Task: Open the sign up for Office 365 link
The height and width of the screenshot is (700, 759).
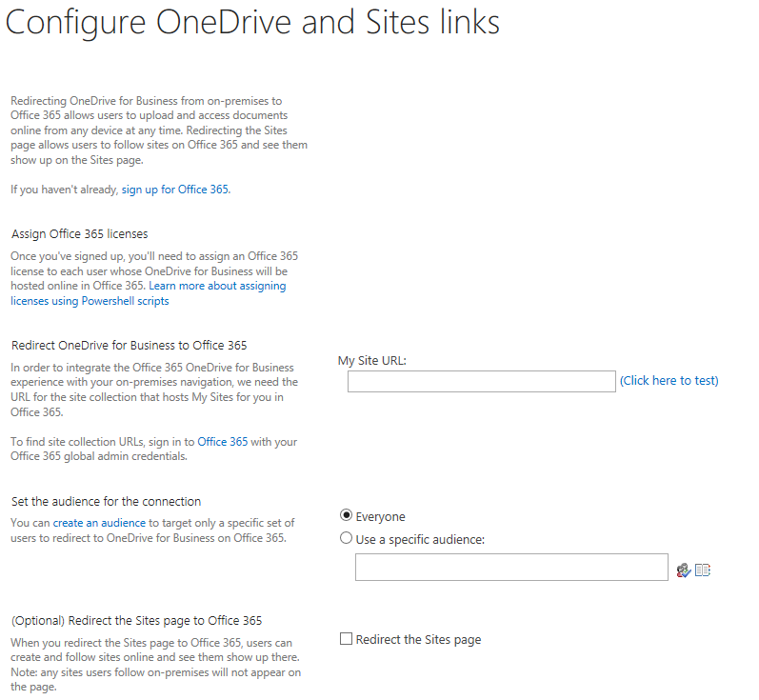Action: [x=175, y=190]
